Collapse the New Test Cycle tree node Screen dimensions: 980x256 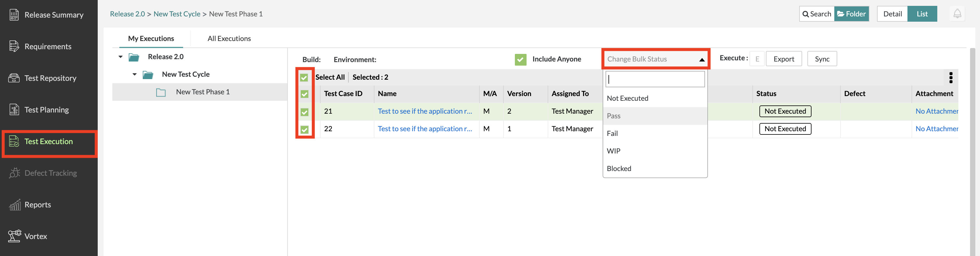tap(135, 74)
